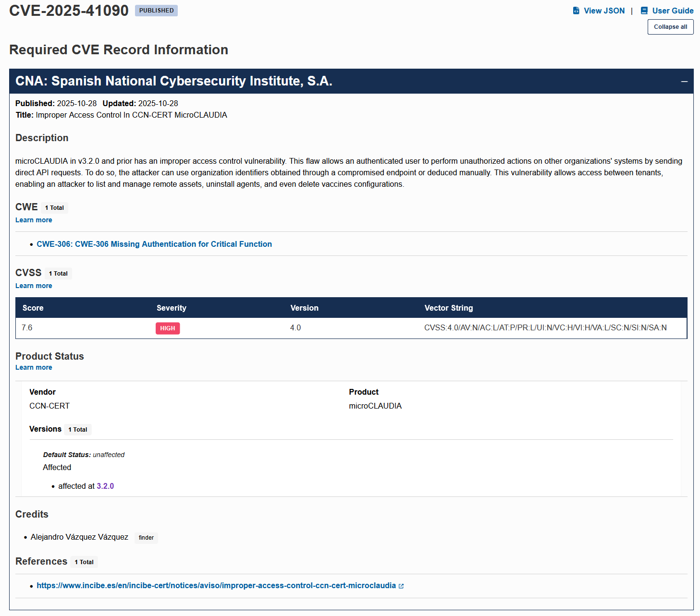Click the CVSS vector string value
Screen dimensions: 700x616
(x=545, y=328)
